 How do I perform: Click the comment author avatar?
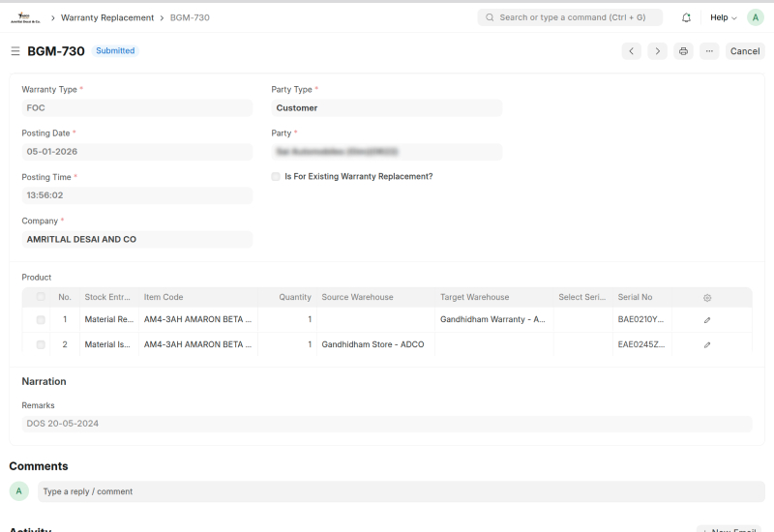19,491
